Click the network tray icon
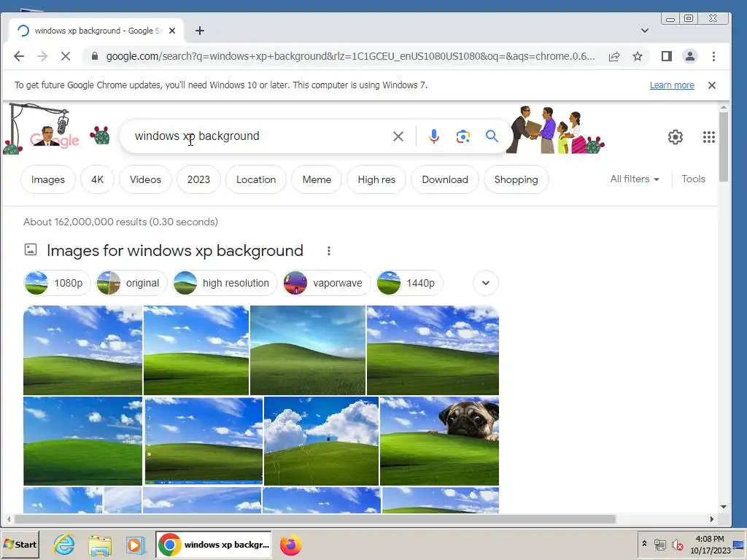The height and width of the screenshot is (560, 747). (659, 545)
